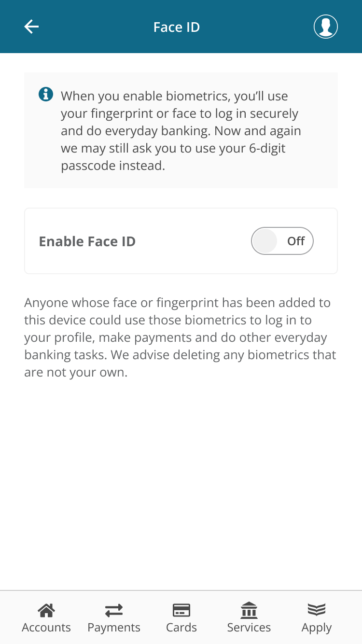Select the Apply tab
The image size is (362, 644).
pos(316,617)
